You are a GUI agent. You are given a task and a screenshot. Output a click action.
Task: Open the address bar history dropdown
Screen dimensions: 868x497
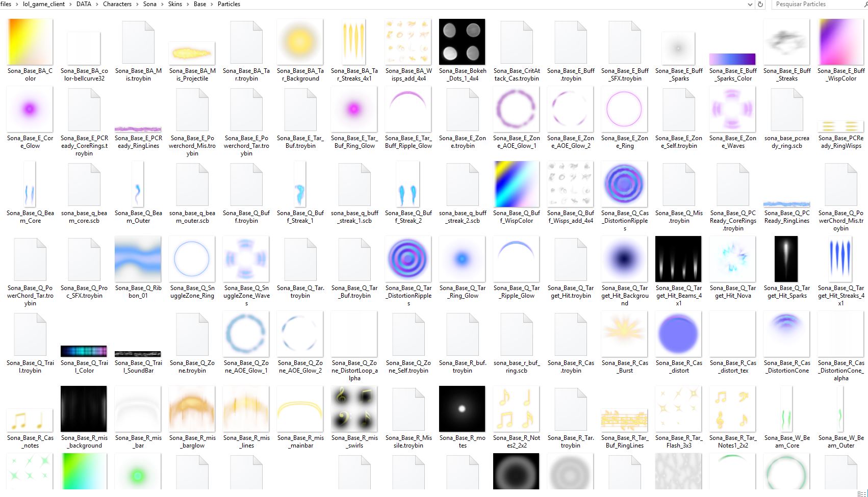(x=750, y=5)
